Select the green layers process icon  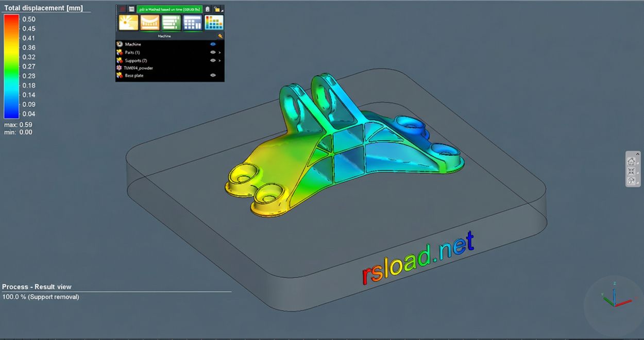[x=171, y=22]
